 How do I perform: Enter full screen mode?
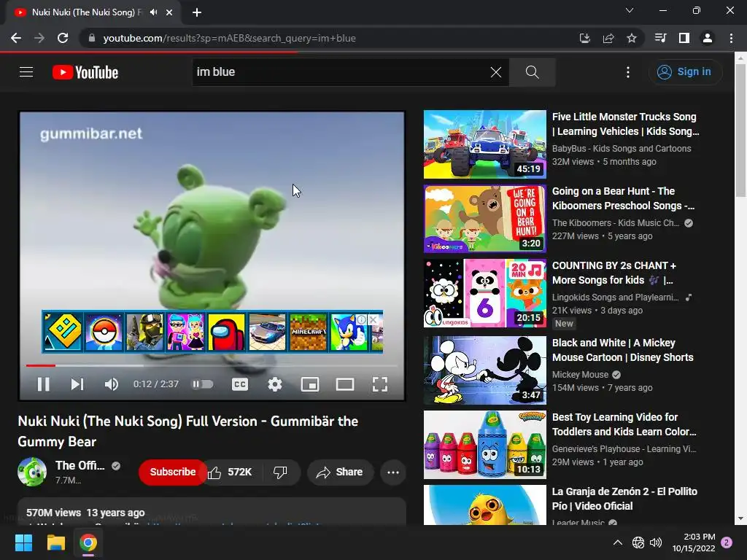point(379,384)
